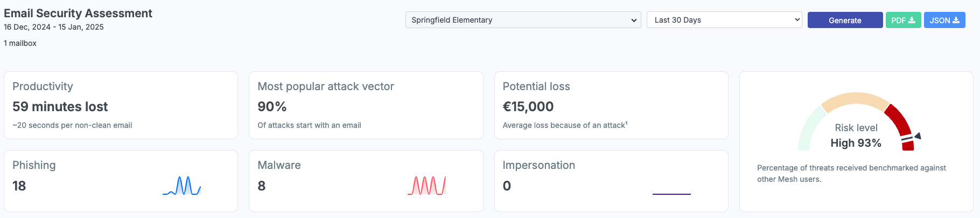Select the Productivity minutes lost card
The height and width of the screenshot is (218, 980).
(x=121, y=105)
